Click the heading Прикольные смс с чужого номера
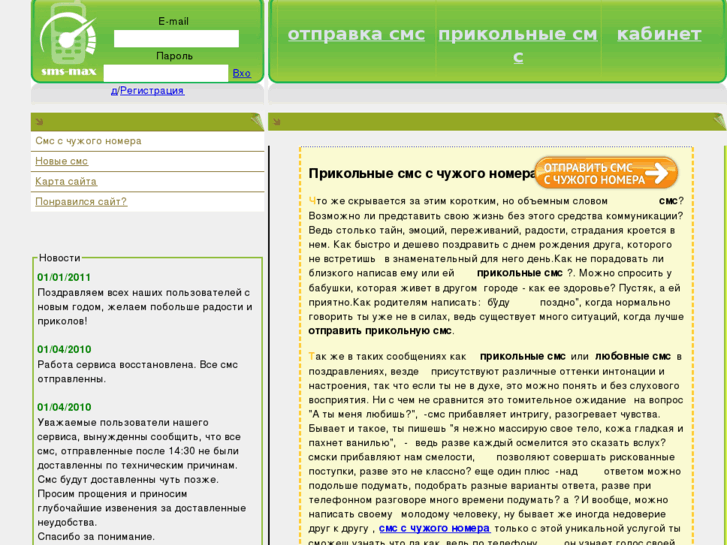This screenshot has height=545, width=727. point(422,173)
